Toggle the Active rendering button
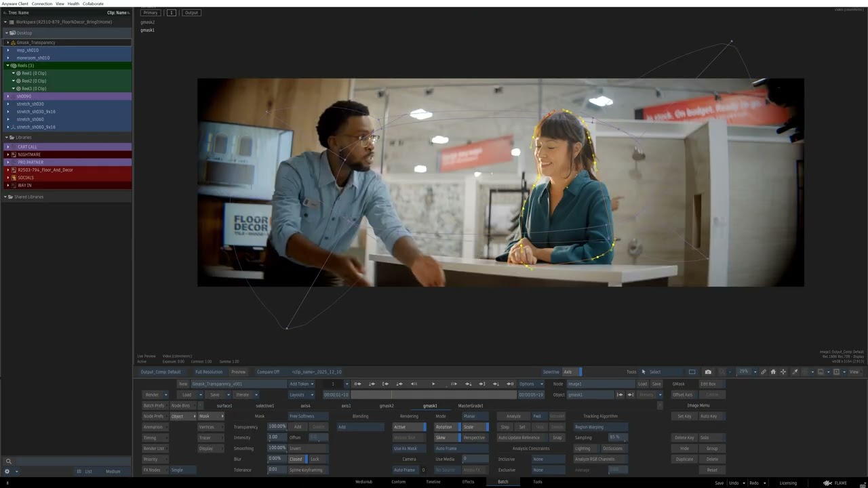This screenshot has height=488, width=868. pos(410,427)
